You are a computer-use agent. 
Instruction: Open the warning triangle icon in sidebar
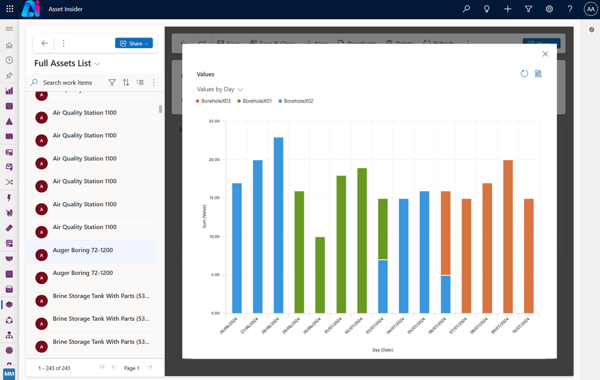9,121
